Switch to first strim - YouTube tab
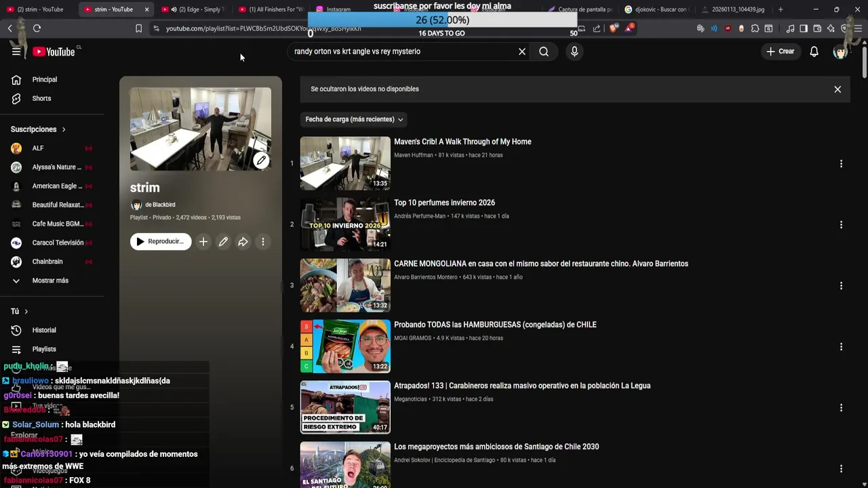 [37, 9]
